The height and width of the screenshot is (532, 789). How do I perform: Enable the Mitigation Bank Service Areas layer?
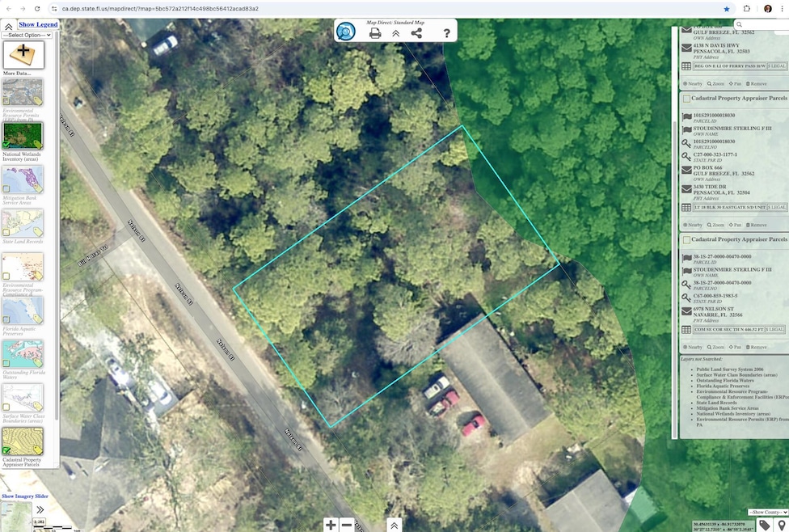coord(6,188)
